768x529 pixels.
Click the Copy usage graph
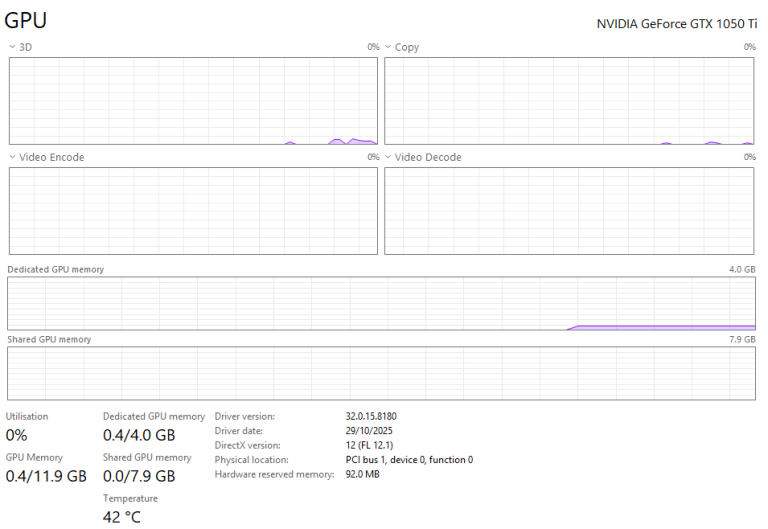569,101
